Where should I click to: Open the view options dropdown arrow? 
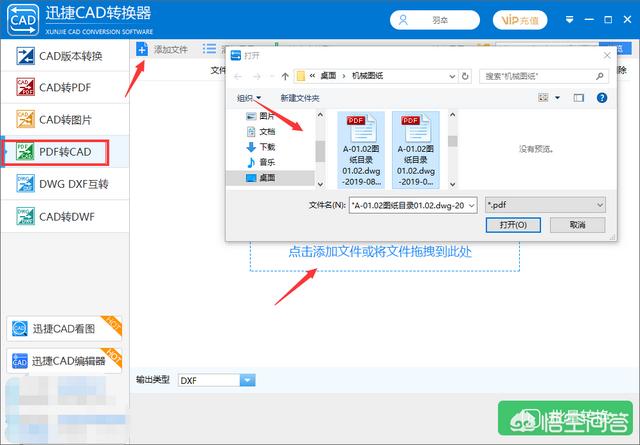[556, 98]
